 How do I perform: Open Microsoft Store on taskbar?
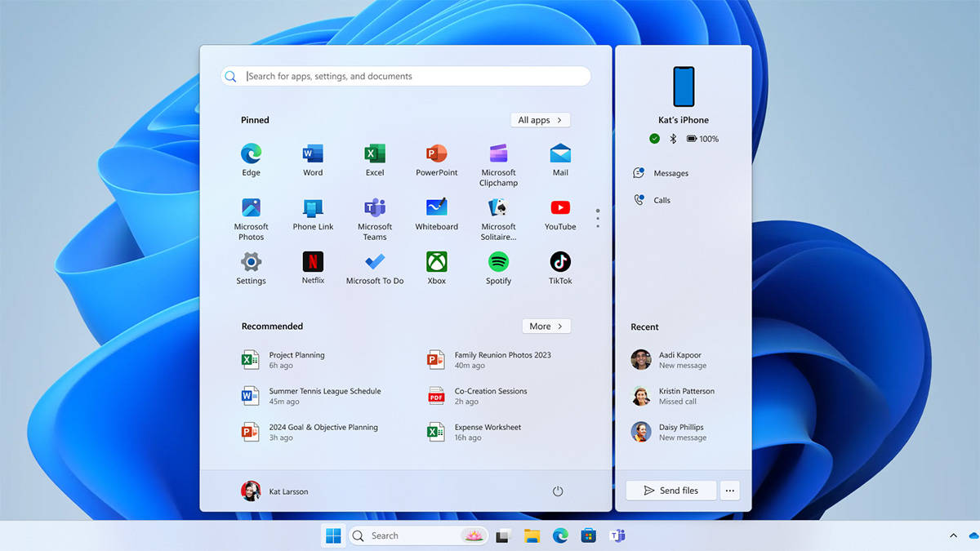coord(588,536)
